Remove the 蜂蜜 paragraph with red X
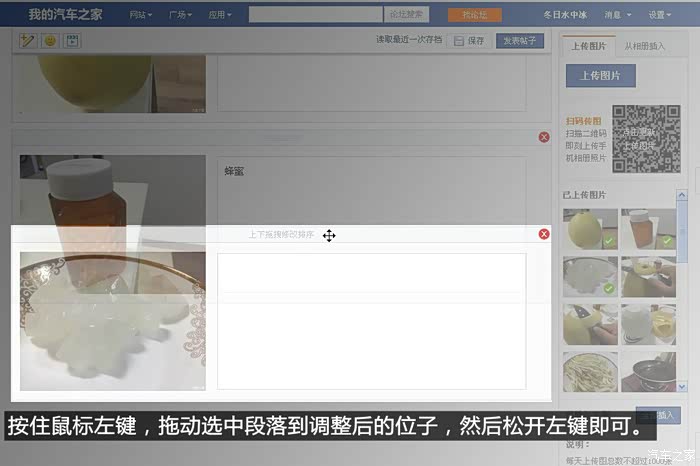 [544, 137]
